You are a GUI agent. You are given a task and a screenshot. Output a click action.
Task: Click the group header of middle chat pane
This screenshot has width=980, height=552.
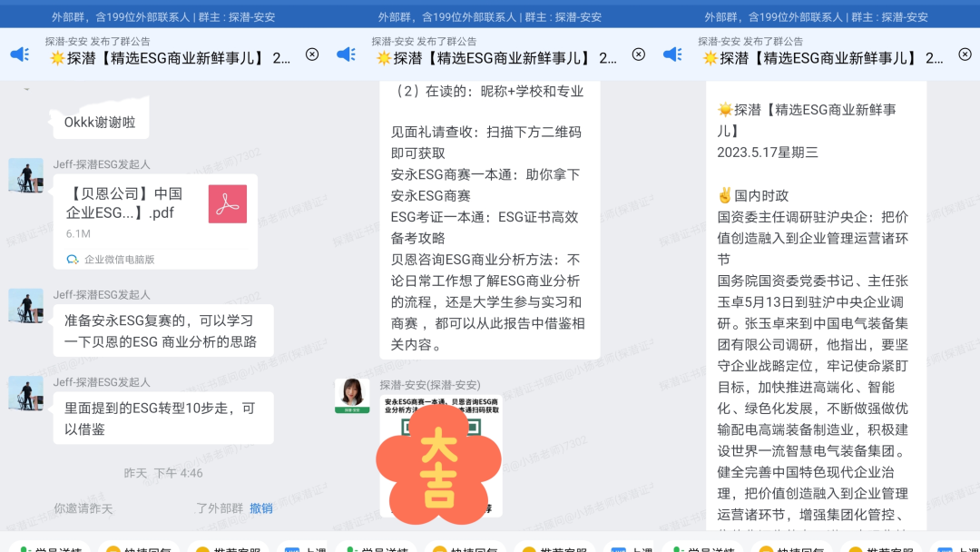490,17
